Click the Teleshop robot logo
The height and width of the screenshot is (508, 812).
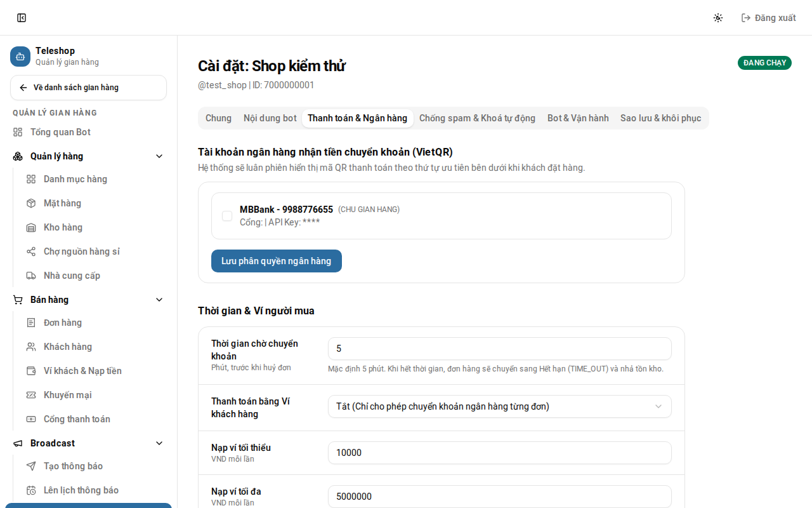click(20, 57)
